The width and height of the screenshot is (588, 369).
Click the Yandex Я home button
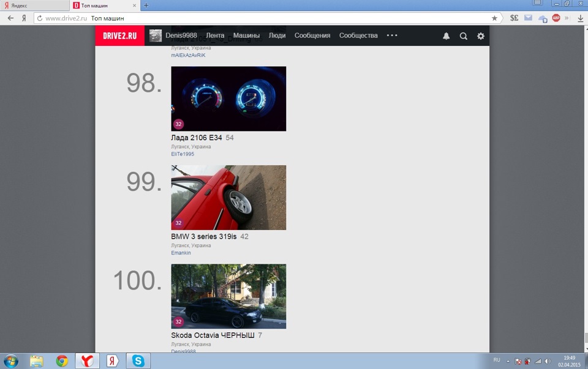(24, 18)
